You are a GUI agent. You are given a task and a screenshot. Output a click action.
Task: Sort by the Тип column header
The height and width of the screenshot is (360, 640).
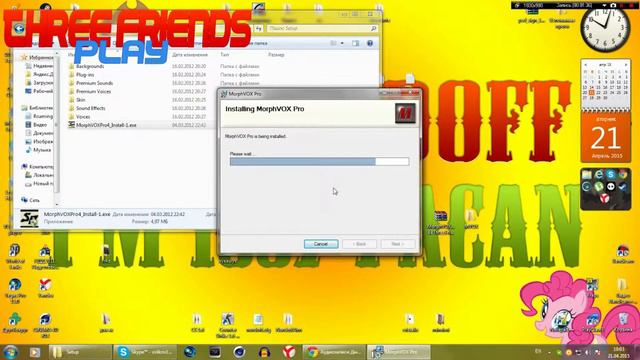tap(224, 55)
